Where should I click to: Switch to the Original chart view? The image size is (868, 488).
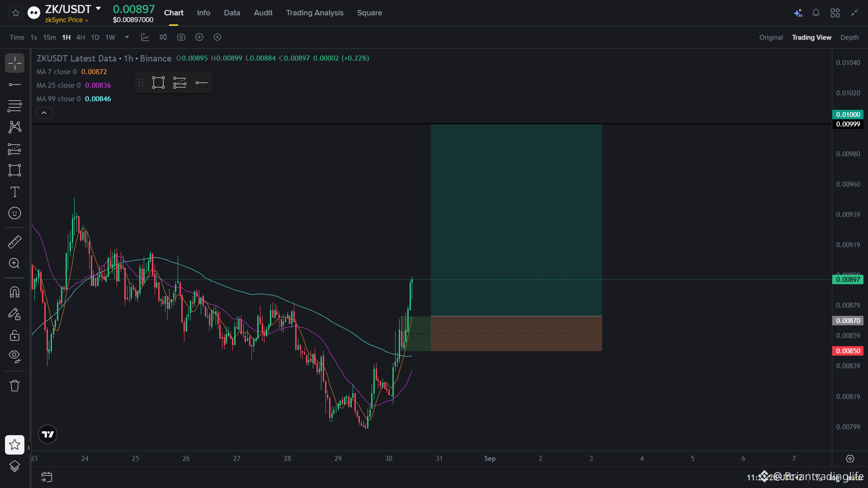click(x=771, y=38)
